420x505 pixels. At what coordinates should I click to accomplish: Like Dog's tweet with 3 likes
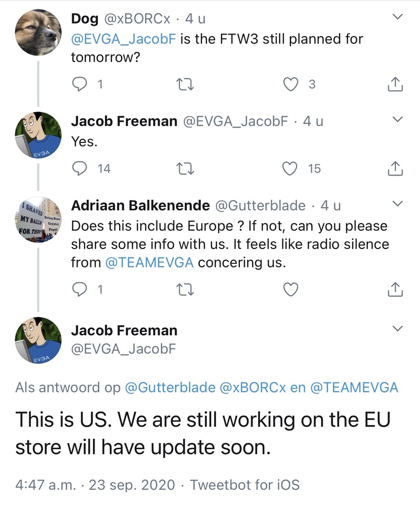[x=290, y=84]
